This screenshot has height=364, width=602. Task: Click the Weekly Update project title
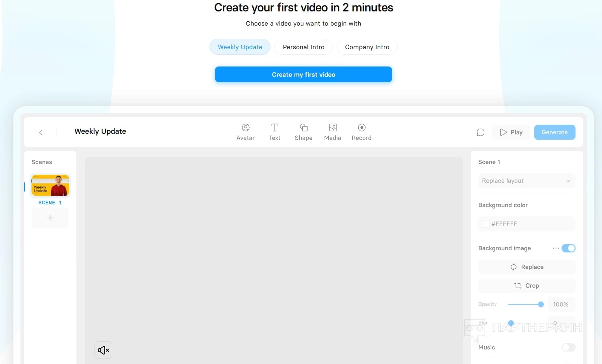(100, 131)
